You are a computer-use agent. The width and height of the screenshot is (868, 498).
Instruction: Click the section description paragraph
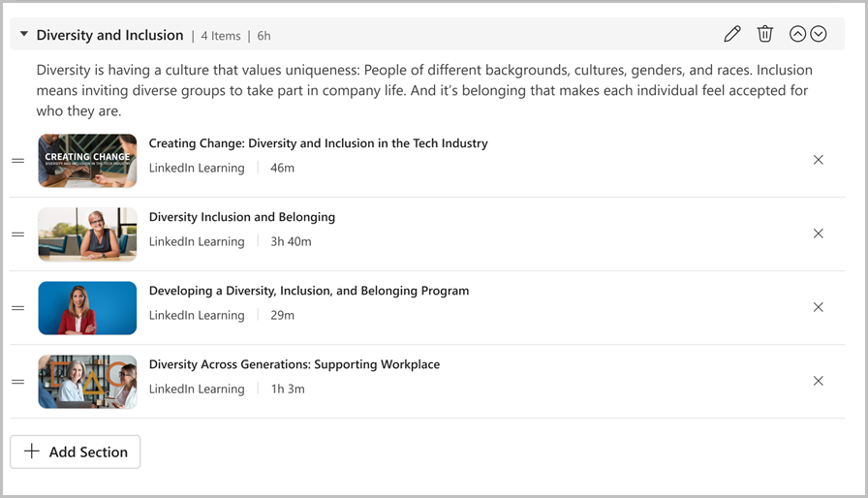(x=424, y=90)
